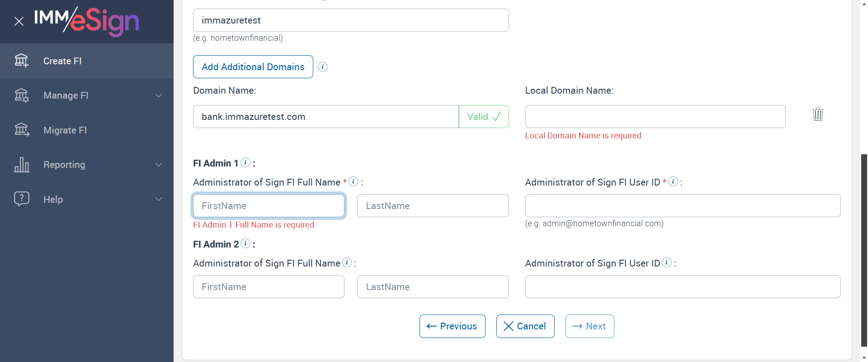Expand the Reporting menu chevron
868x362 pixels.
pyautogui.click(x=159, y=165)
